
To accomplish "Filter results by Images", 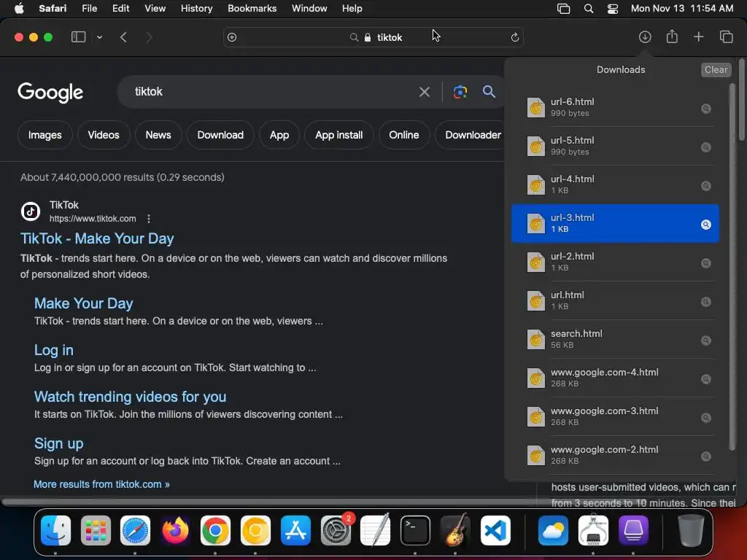I will (x=44, y=135).
